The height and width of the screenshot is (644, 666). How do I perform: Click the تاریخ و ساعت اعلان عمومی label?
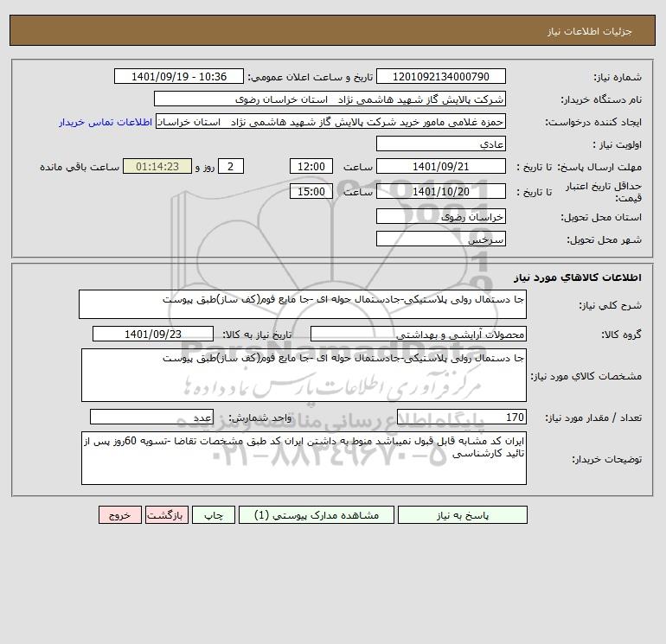pyautogui.click(x=310, y=77)
